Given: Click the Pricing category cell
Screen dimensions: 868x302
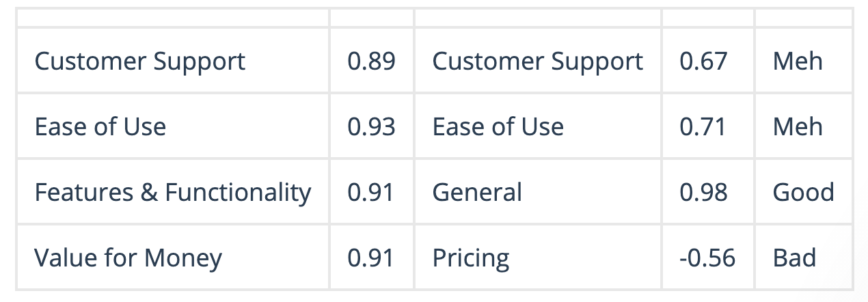Looking at the screenshot, I should pyautogui.click(x=471, y=258).
